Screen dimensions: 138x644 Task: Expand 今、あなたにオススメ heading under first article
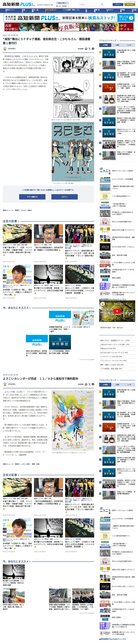pos(17,308)
